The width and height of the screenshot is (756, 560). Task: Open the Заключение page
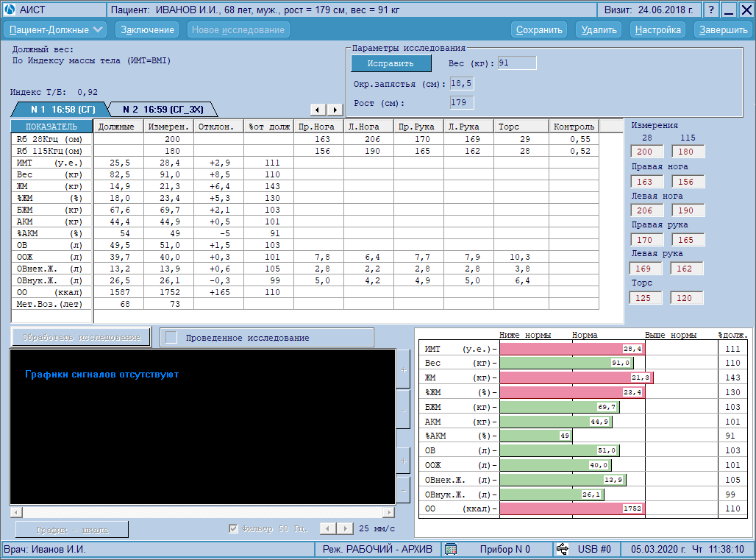tap(147, 30)
